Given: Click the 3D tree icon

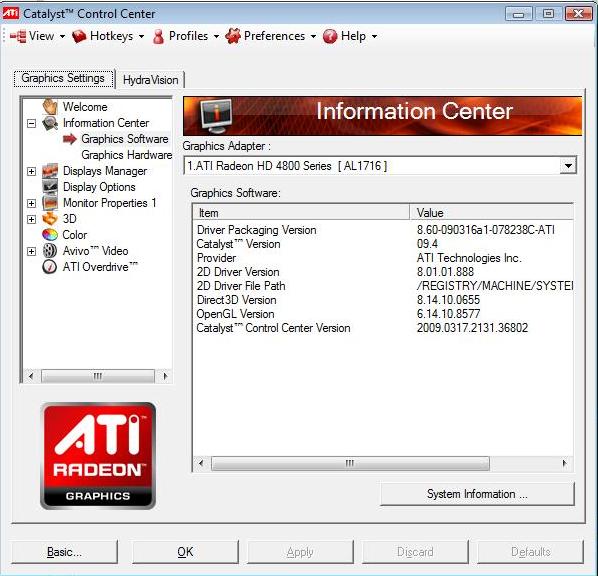Looking at the screenshot, I should click(50, 219).
